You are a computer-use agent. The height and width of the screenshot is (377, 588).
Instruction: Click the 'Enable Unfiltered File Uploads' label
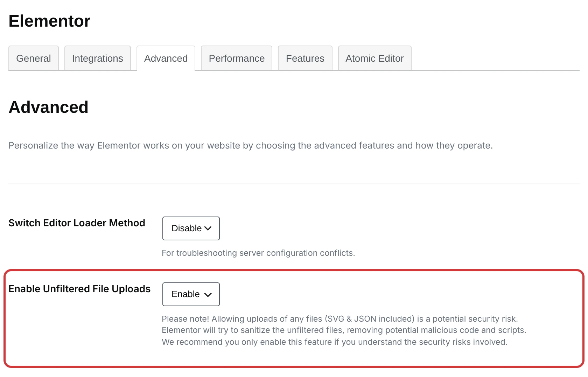[x=79, y=289]
